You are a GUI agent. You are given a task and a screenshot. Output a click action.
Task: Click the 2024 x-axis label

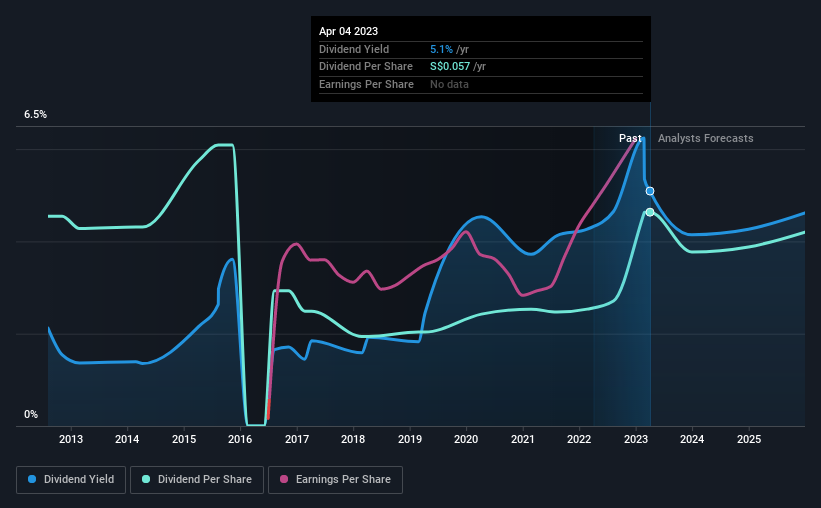692,439
